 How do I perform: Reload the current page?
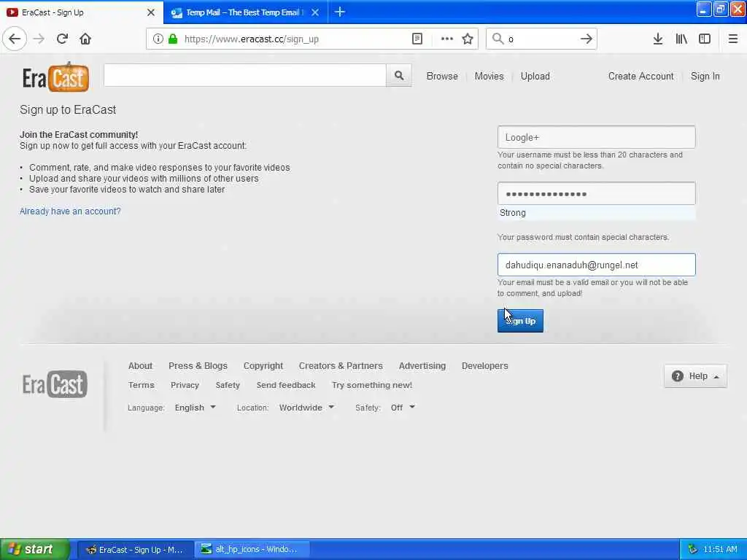tap(62, 39)
